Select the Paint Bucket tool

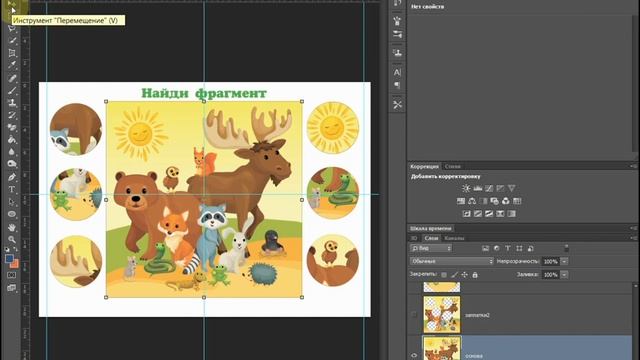[12, 140]
